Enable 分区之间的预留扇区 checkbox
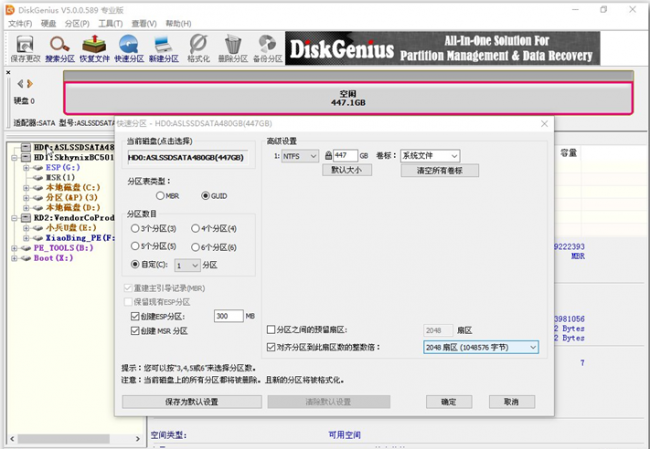 click(x=271, y=330)
